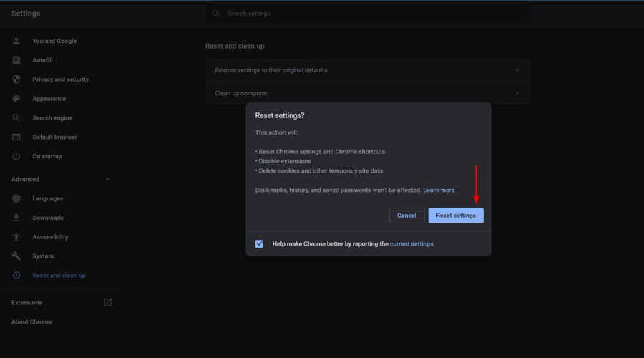Click the search magnifier icon in settings bar
This screenshot has width=644, height=358.
pyautogui.click(x=215, y=14)
